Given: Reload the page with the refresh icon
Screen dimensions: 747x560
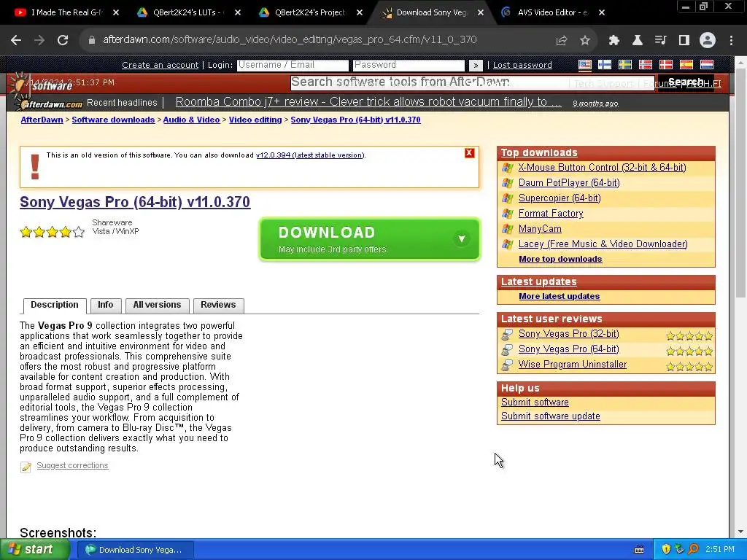Looking at the screenshot, I should (63, 40).
